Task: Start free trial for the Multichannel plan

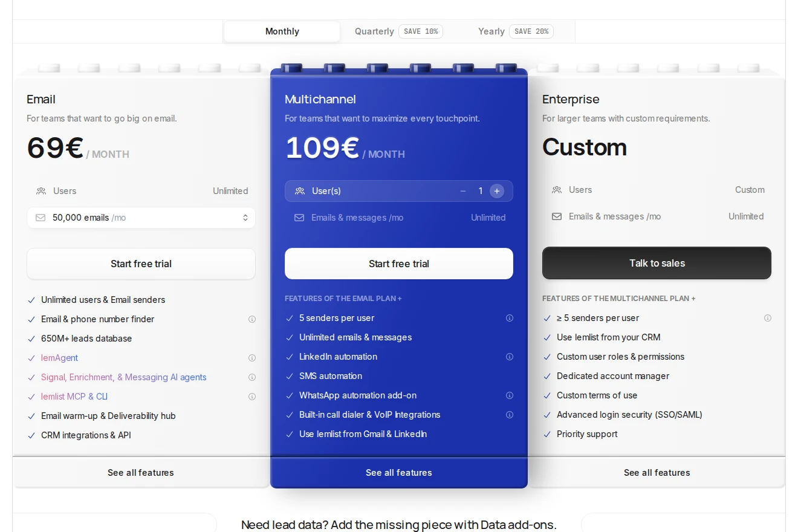Action: pyautogui.click(x=399, y=264)
